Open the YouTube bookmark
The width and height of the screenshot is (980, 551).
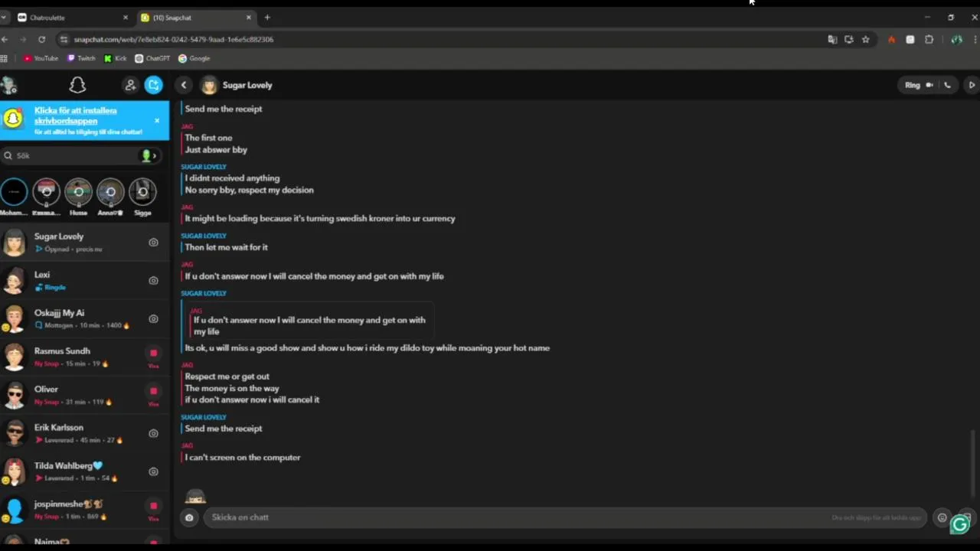click(41, 58)
